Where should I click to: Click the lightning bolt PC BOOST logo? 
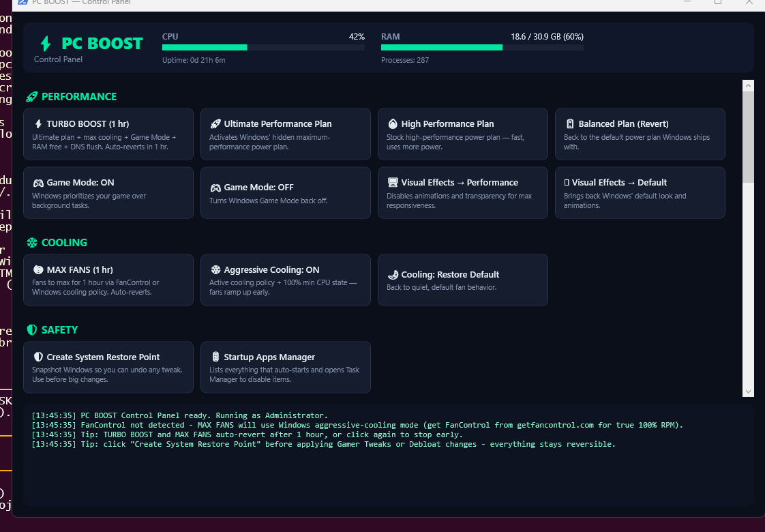click(x=46, y=44)
